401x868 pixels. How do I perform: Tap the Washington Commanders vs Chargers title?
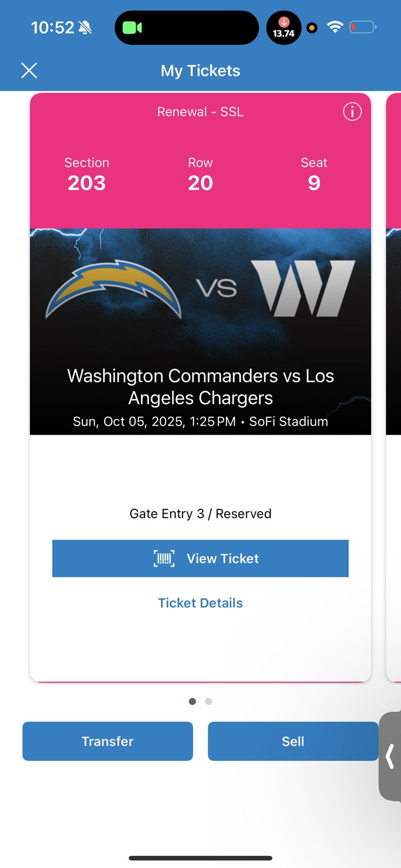coord(200,387)
